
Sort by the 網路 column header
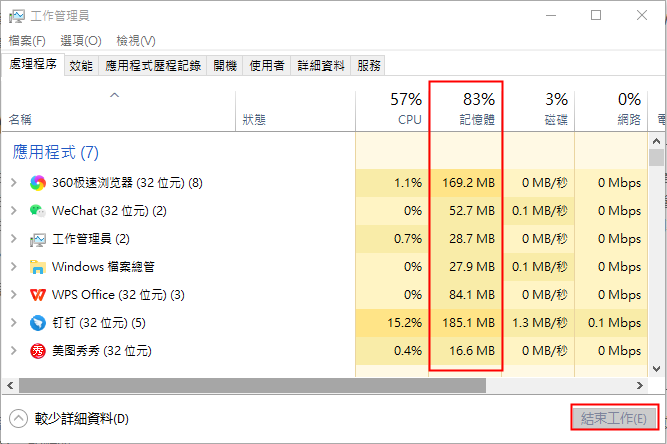(611, 111)
